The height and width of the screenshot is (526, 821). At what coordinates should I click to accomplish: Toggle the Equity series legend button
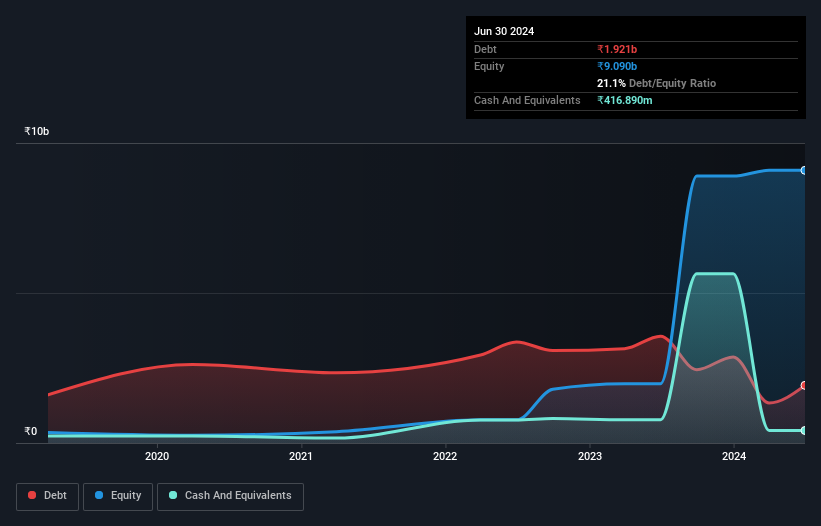(118, 496)
